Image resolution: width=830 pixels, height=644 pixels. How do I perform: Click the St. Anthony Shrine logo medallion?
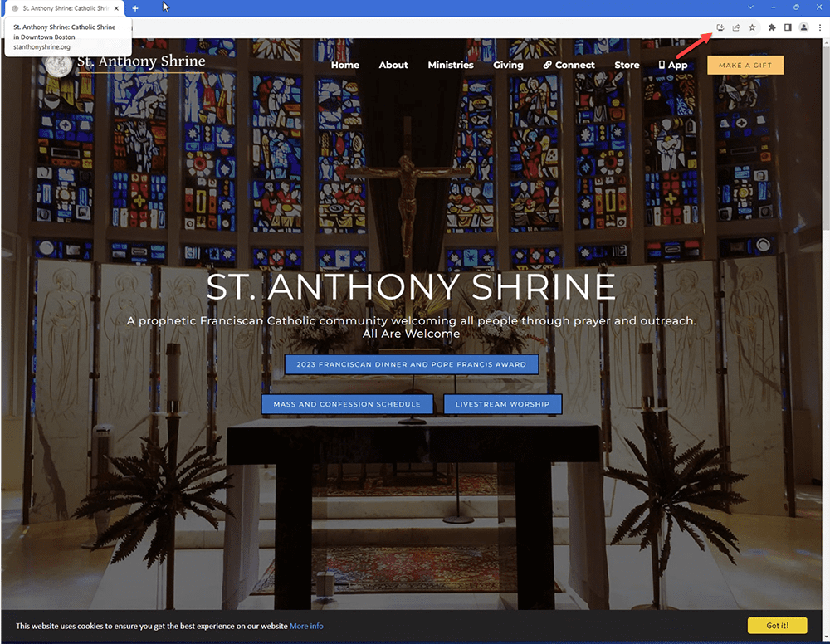57,65
